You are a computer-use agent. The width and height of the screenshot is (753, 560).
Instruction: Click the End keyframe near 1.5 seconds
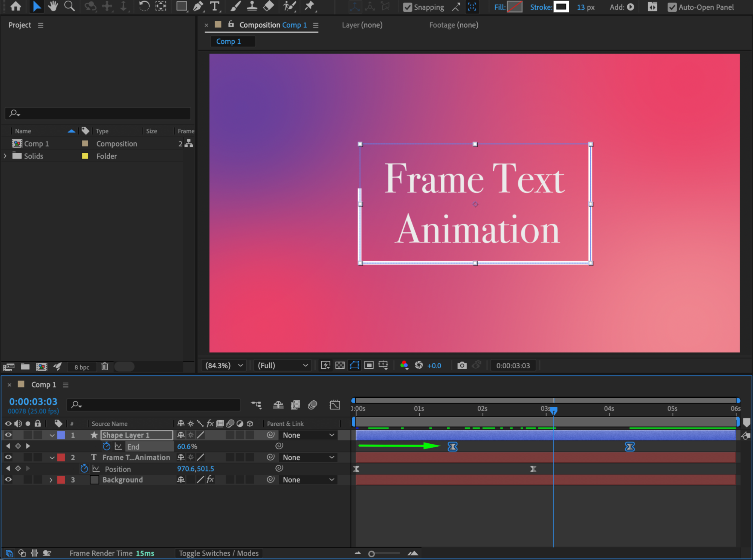(452, 447)
